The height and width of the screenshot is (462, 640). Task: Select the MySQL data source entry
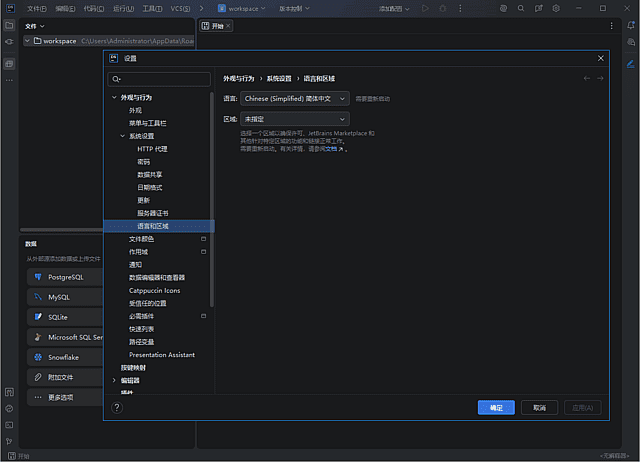click(58, 297)
